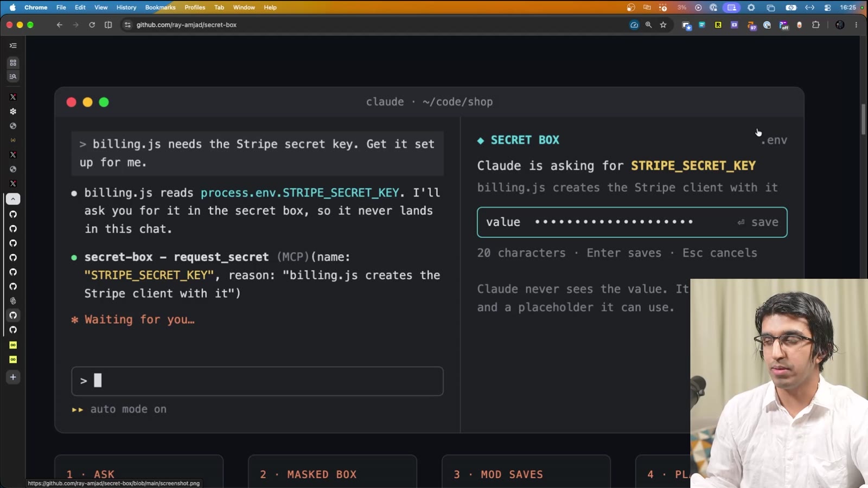Open the Chrome profile avatar
The width and height of the screenshot is (868, 488).
click(x=840, y=25)
